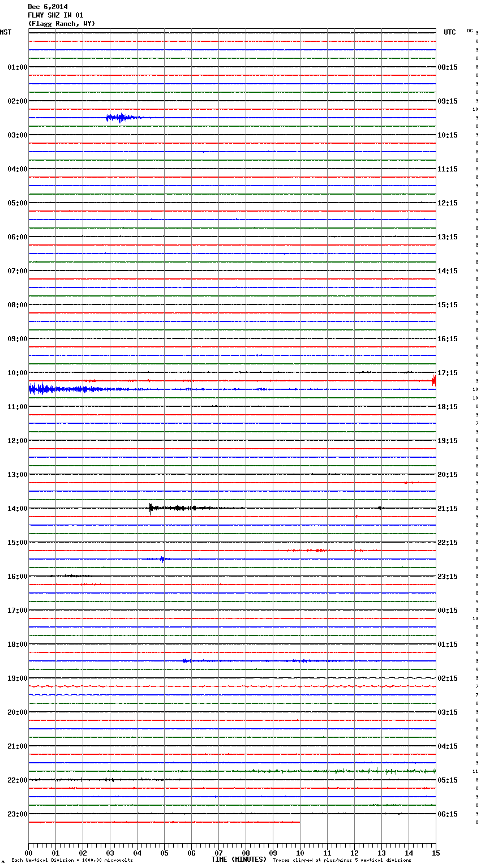The image size is (481, 868).
Task: Click the small black blip near minute 13 on 14:00 trace
Action: pyautogui.click(x=380, y=508)
